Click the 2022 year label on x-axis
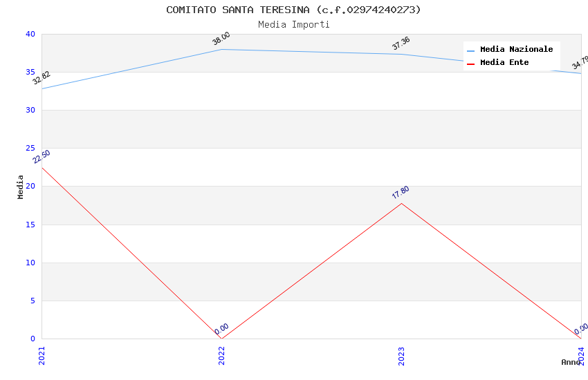This screenshot has width=588, height=380. coord(221,355)
